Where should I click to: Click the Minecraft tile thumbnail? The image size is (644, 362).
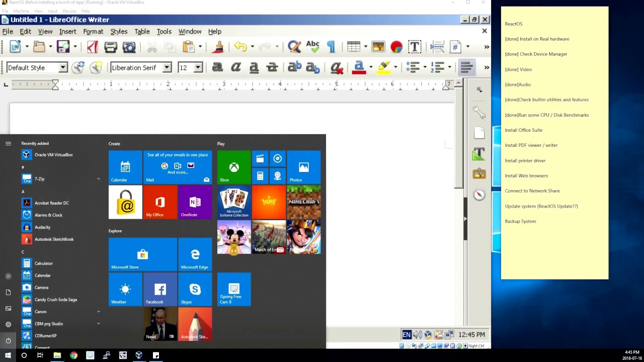303,202
